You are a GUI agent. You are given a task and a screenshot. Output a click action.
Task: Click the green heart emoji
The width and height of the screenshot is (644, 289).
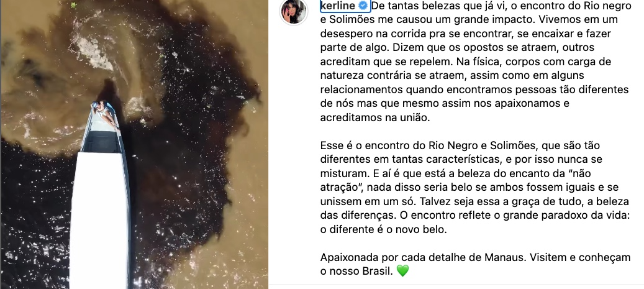coord(403,272)
